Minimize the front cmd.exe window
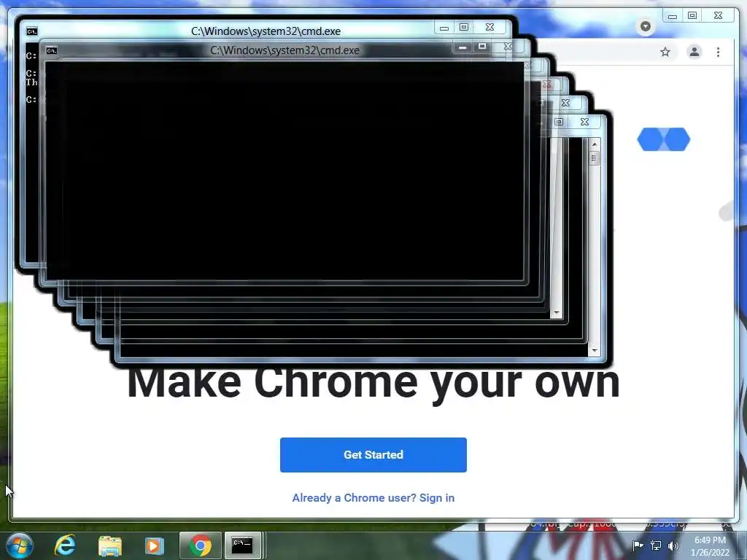This screenshot has height=560, width=747. pyautogui.click(x=462, y=47)
